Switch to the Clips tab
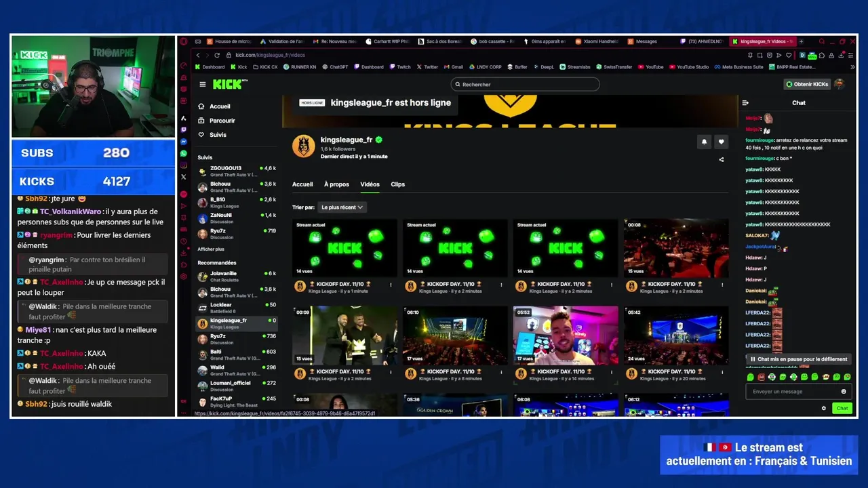868x488 pixels. pos(397,184)
